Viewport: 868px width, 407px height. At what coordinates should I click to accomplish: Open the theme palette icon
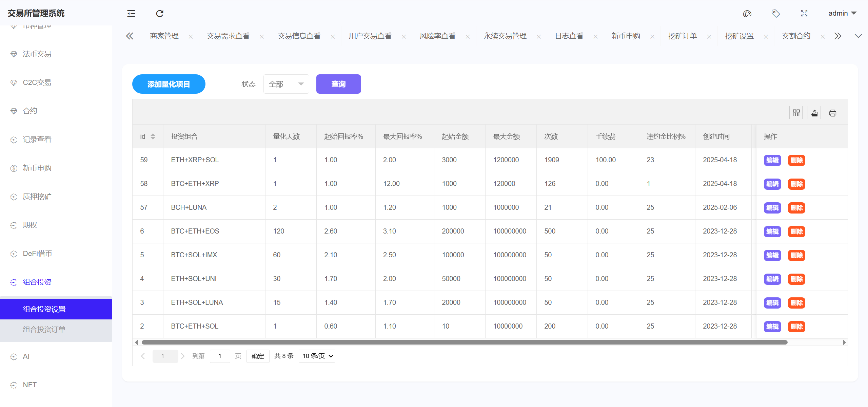(747, 14)
